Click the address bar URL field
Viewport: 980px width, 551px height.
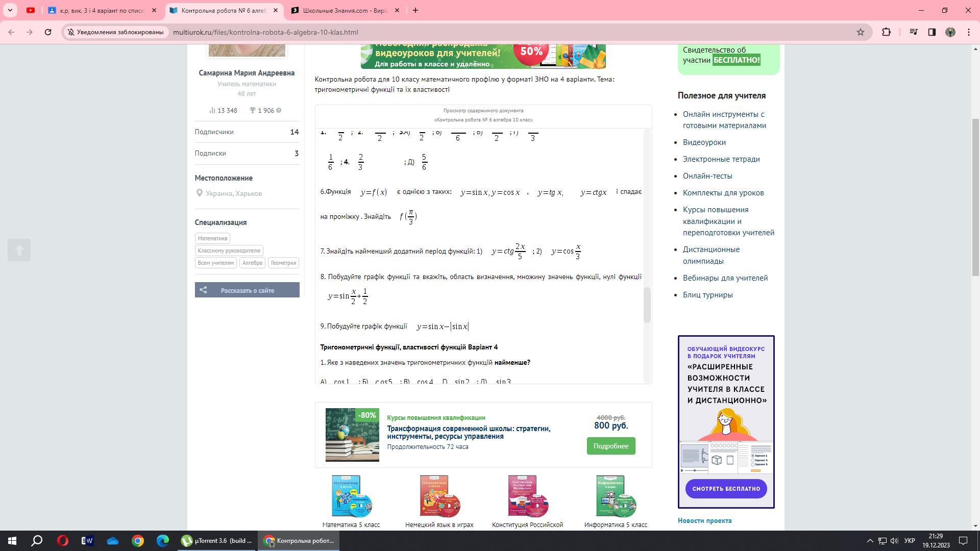tap(459, 32)
